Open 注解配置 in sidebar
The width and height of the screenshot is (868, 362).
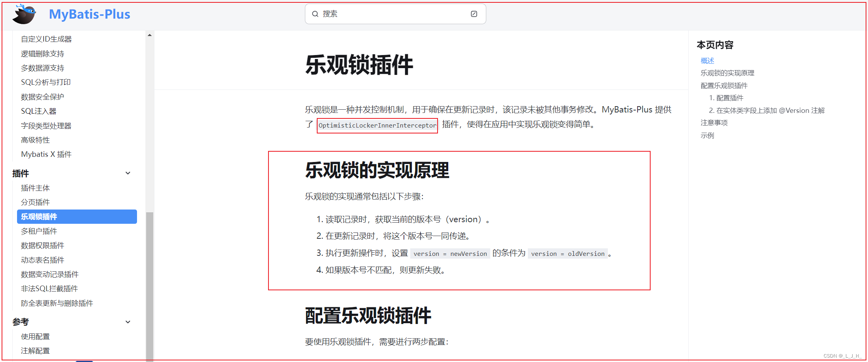coord(35,351)
